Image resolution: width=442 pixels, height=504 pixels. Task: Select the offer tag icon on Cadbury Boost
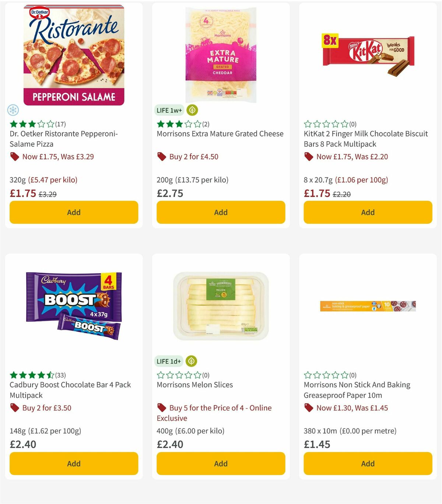(14, 408)
